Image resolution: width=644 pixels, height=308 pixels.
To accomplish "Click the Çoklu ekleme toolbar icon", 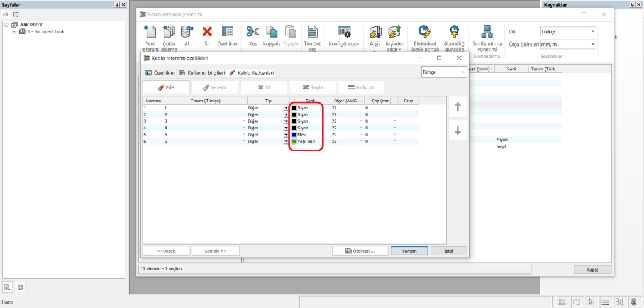I will pos(169,32).
